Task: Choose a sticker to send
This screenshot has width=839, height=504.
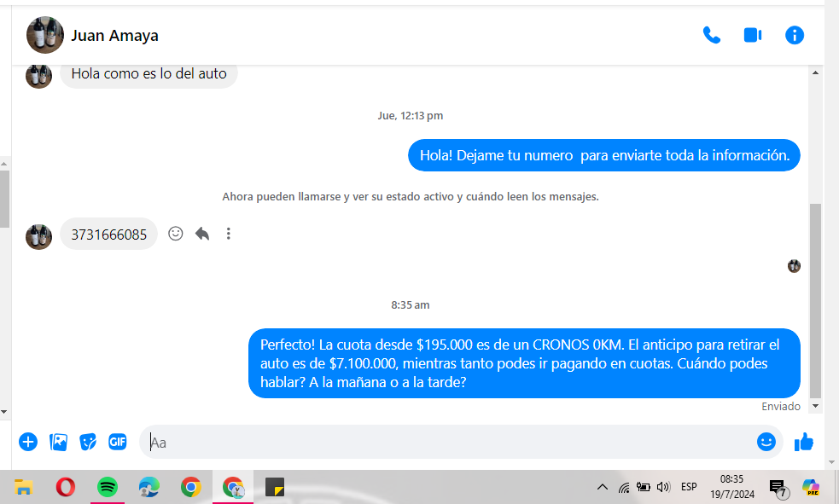Action: pos(88,442)
